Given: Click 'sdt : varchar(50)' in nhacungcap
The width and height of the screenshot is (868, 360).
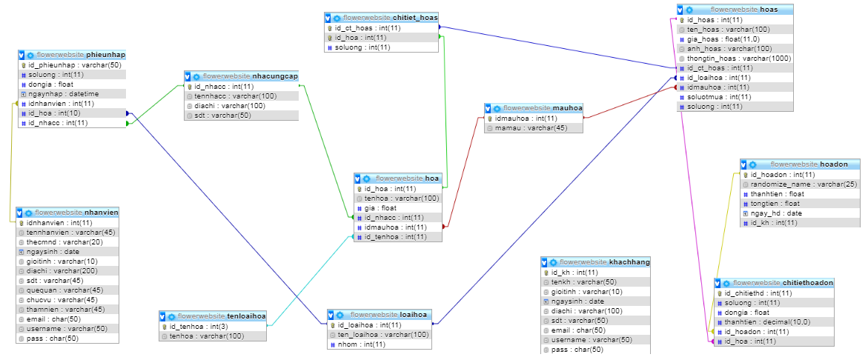Looking at the screenshot, I should (x=242, y=116).
